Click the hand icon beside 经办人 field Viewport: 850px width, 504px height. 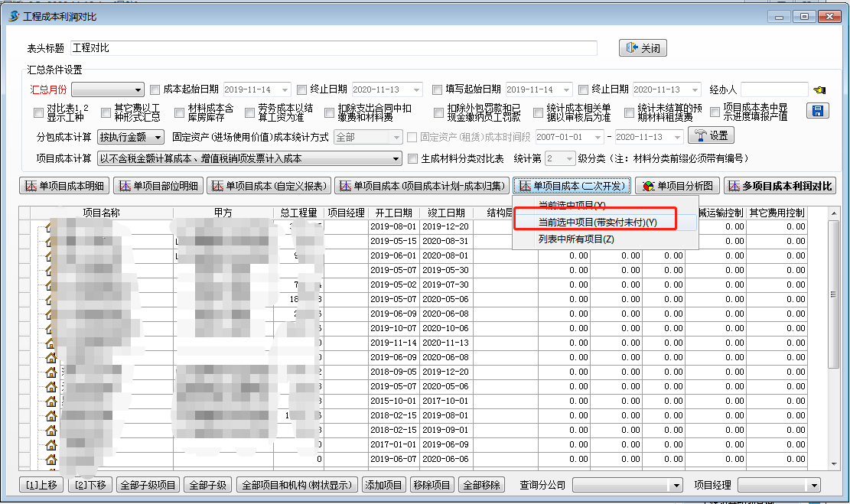click(x=820, y=89)
